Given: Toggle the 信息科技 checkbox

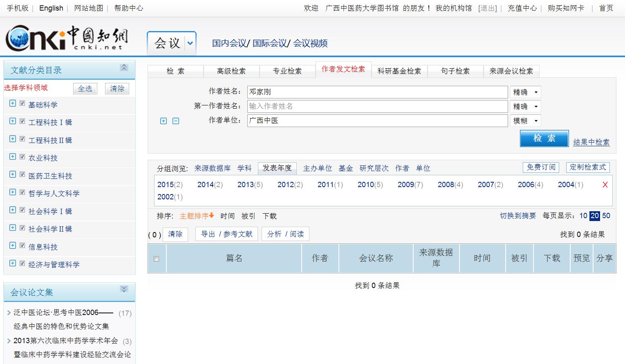Looking at the screenshot, I should coord(22,246).
